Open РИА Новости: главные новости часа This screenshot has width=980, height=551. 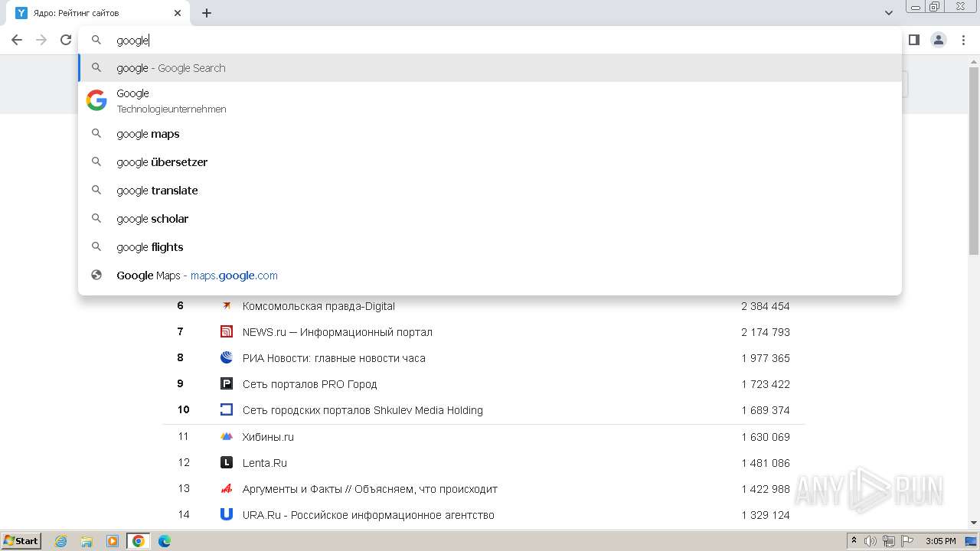pyautogui.click(x=333, y=358)
